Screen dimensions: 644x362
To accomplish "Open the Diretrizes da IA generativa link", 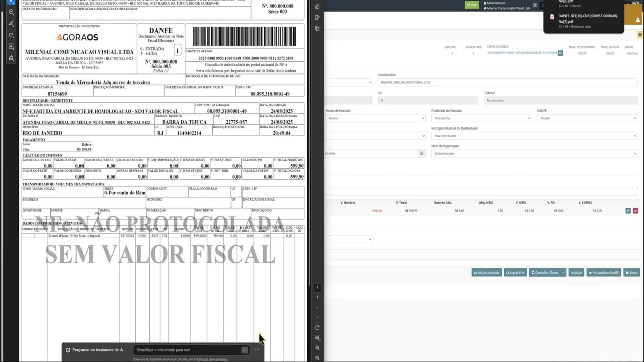I will tap(212, 359).
